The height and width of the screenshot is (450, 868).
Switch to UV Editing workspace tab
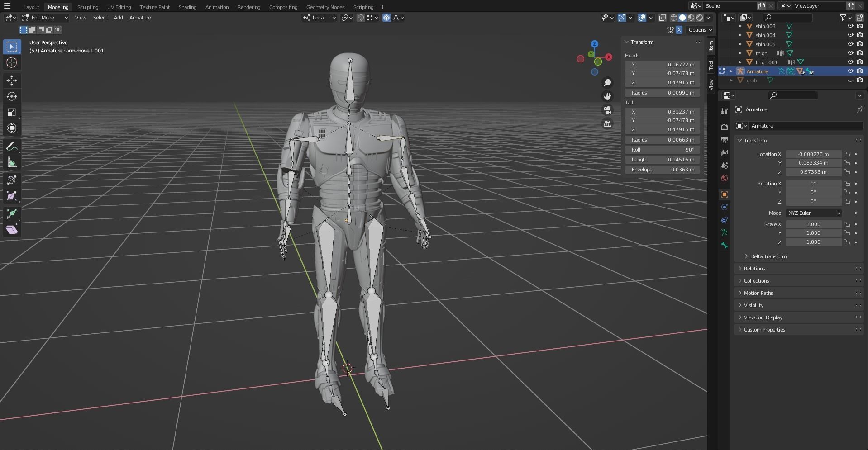[x=119, y=7]
